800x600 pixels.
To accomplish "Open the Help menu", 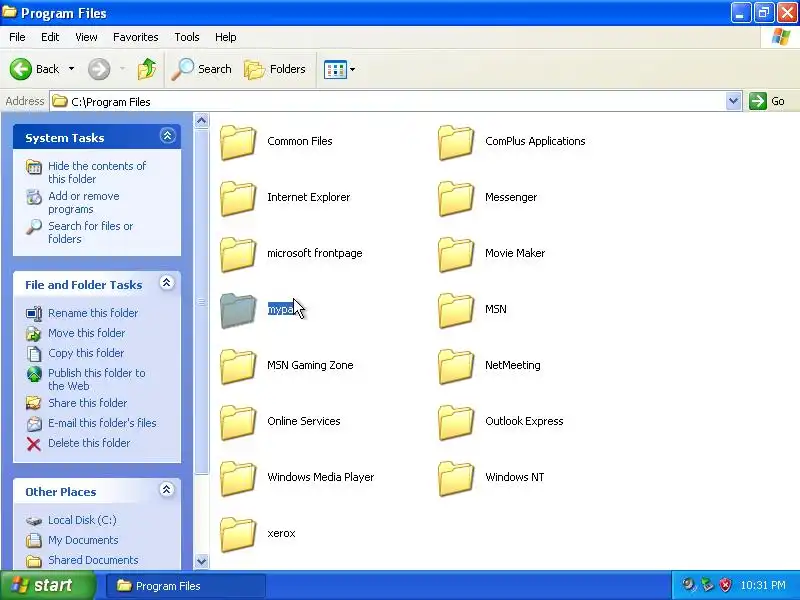I will coord(226,37).
